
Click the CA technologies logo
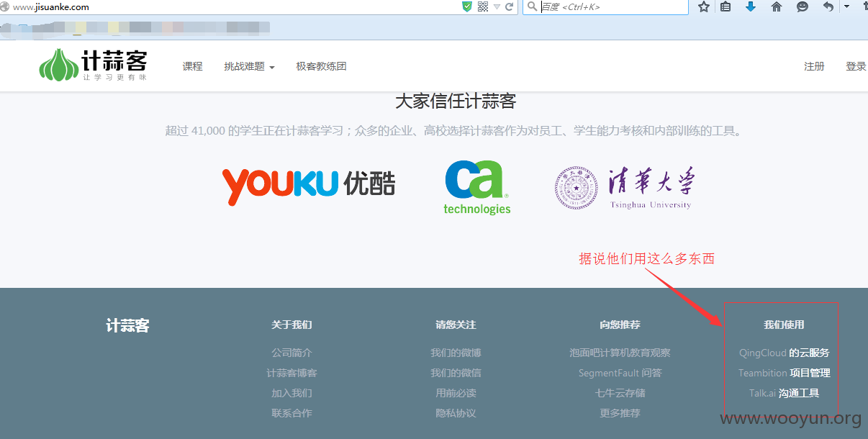[476, 187]
